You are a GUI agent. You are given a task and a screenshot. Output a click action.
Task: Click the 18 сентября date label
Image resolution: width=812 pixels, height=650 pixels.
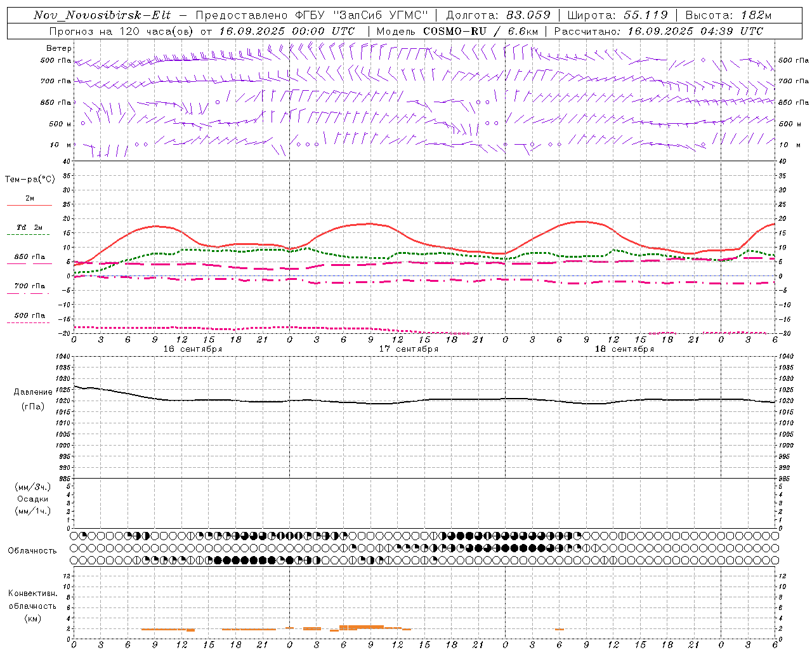coord(624,349)
